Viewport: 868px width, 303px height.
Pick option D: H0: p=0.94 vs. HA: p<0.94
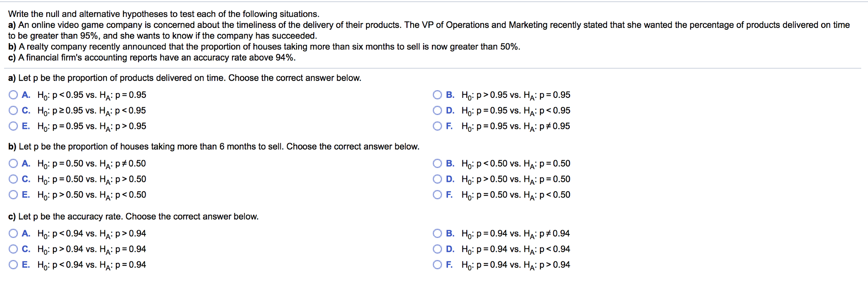[x=437, y=249]
